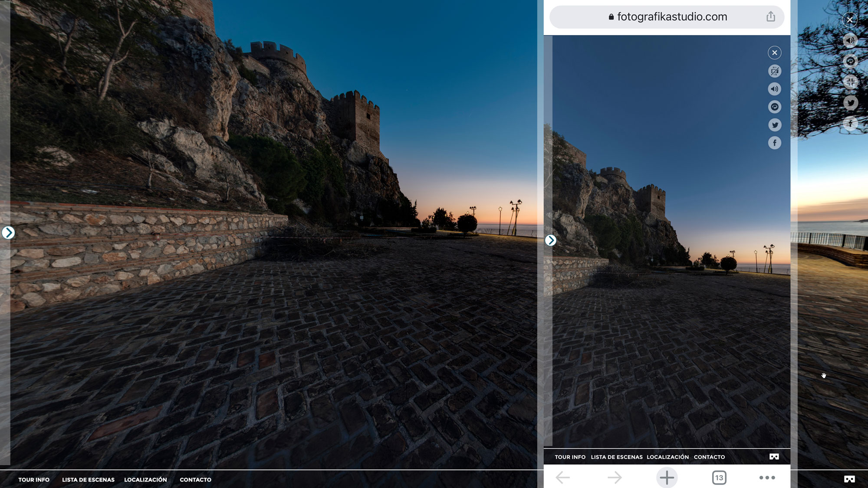Open VR mode at desktop bottom-right corner

[x=849, y=479]
